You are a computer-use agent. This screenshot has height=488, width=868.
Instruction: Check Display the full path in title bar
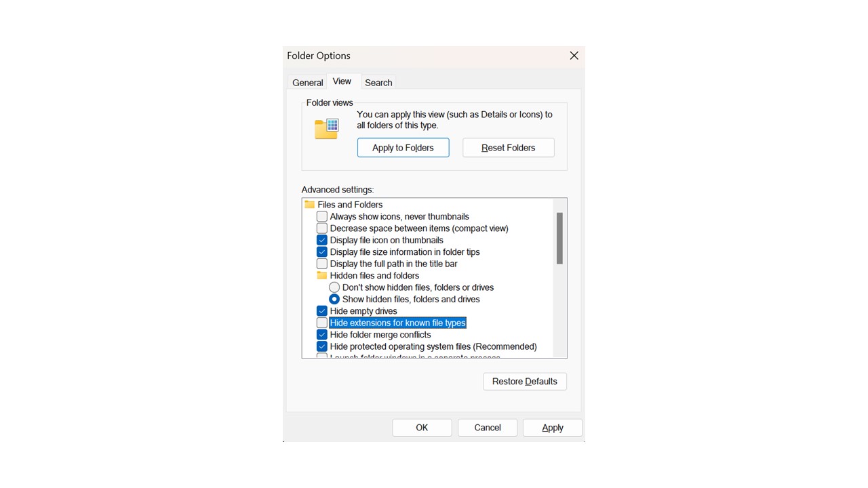[322, 264]
